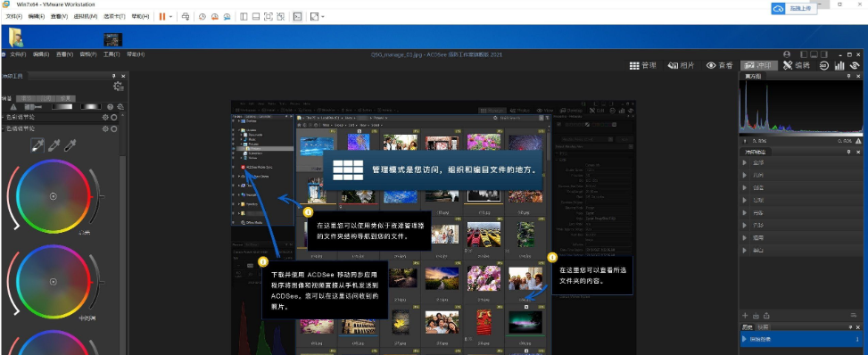Image resolution: width=868 pixels, height=355 pixels.
Task: Toggle the circle switch for 色彩 wheel group
Action: (x=114, y=118)
